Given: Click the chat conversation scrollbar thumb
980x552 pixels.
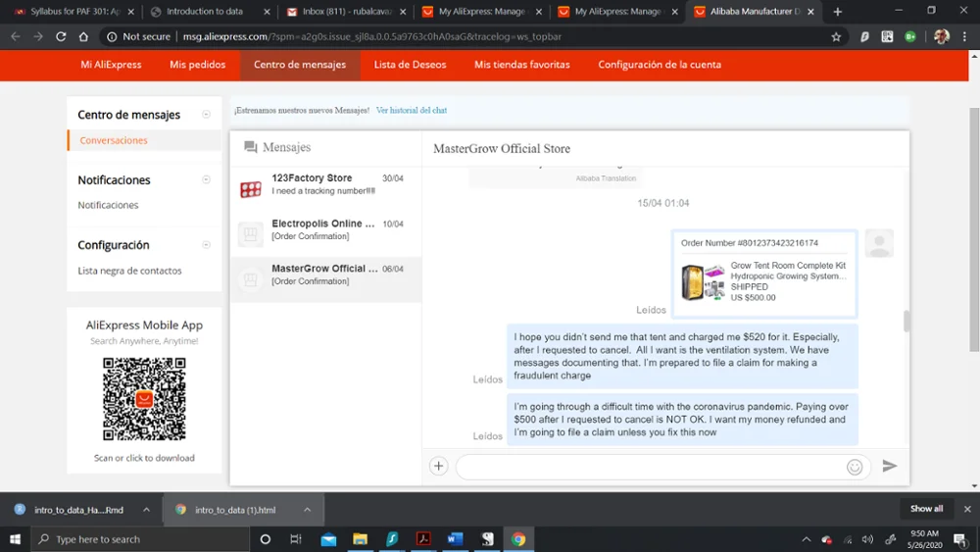Looking at the screenshot, I should click(906, 321).
